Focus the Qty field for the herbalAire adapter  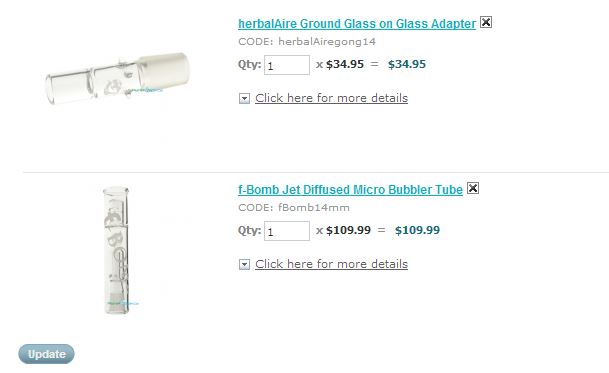tap(287, 65)
